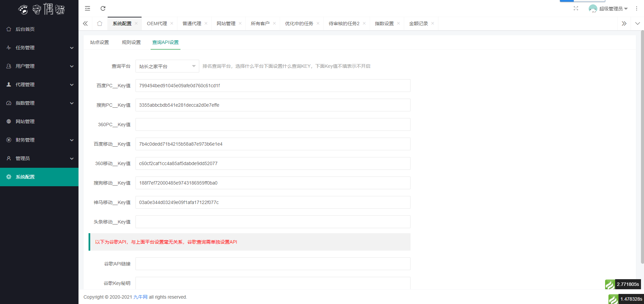This screenshot has height=304, width=644.
Task: Open the 超级管理员 user dropdown
Action: tap(613, 9)
